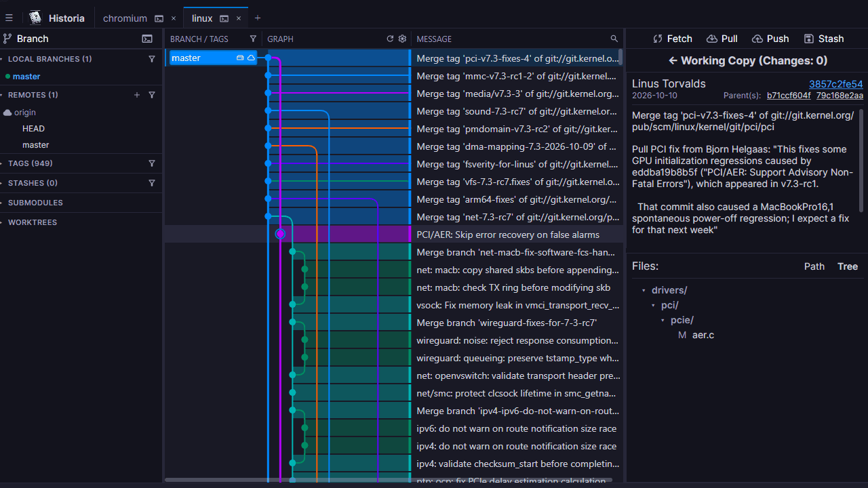The height and width of the screenshot is (488, 868).
Task: Pull changes from remote
Action: pos(722,39)
